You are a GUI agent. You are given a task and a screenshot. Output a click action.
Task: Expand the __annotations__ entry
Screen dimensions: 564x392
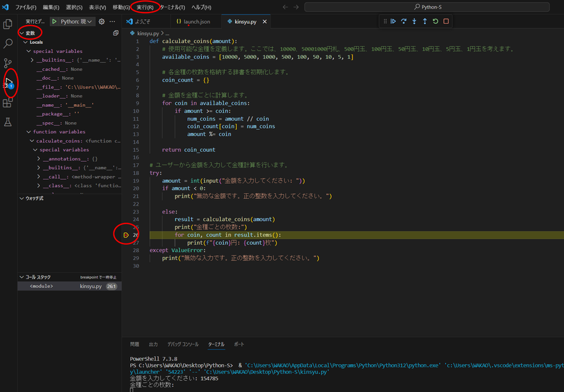pos(38,159)
